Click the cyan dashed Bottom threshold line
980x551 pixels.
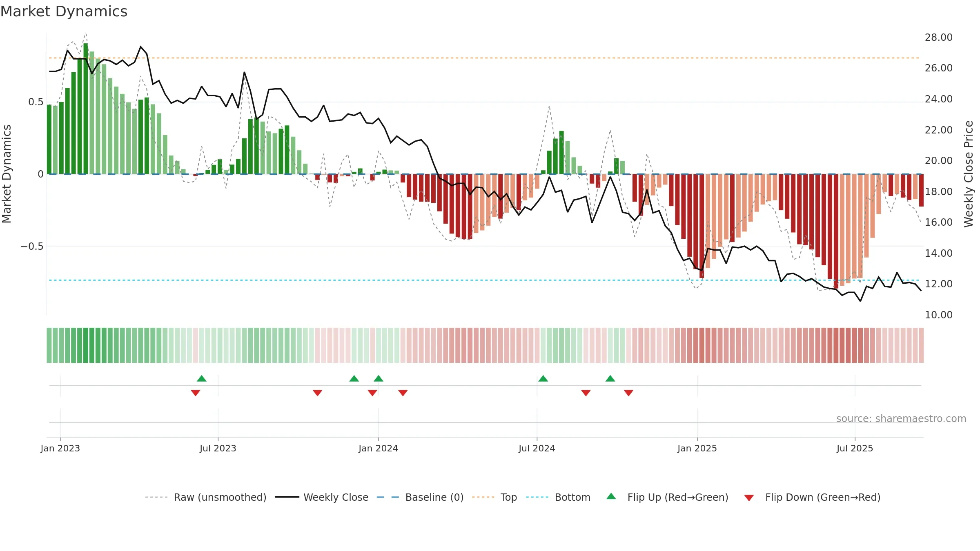[x=485, y=280]
